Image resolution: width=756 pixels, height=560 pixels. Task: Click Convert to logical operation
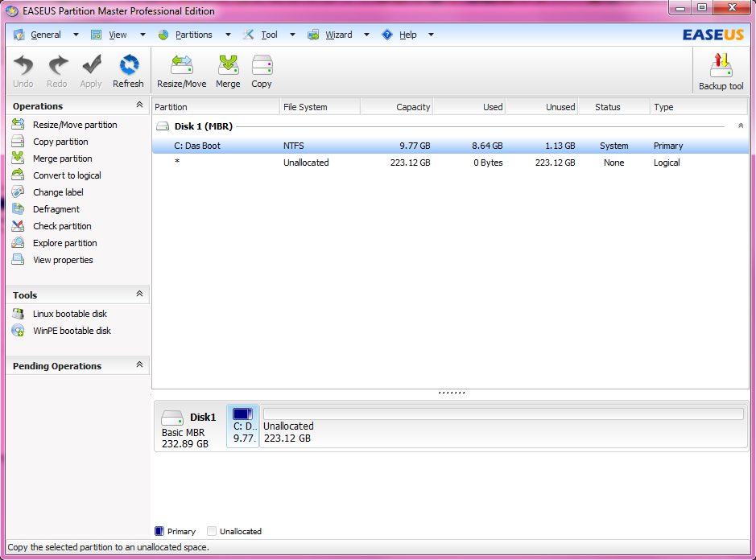67,175
